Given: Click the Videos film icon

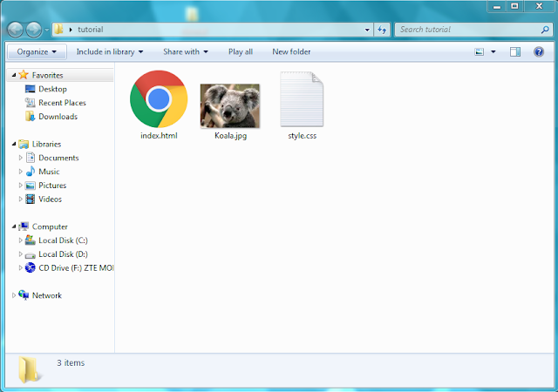Looking at the screenshot, I should coord(31,199).
